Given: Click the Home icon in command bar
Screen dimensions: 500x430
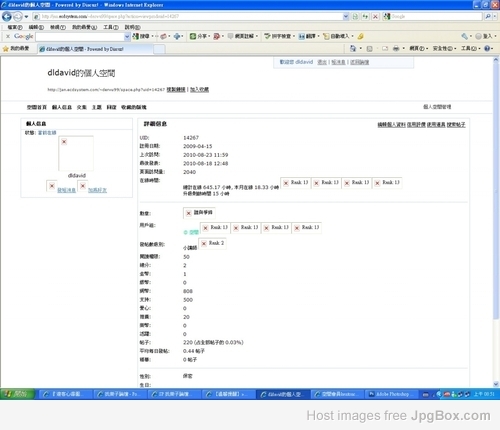Looking at the screenshot, I should 353,49.
